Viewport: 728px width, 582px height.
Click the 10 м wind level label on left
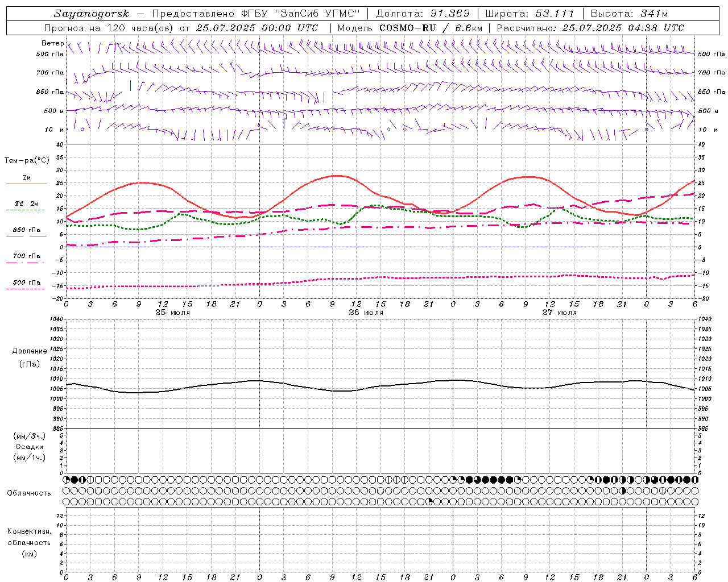point(54,130)
